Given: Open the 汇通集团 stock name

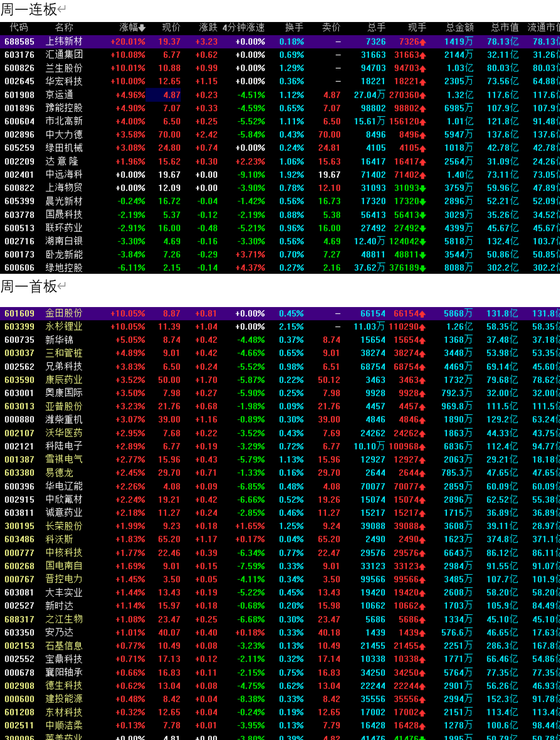Looking at the screenshot, I should tap(64, 55).
